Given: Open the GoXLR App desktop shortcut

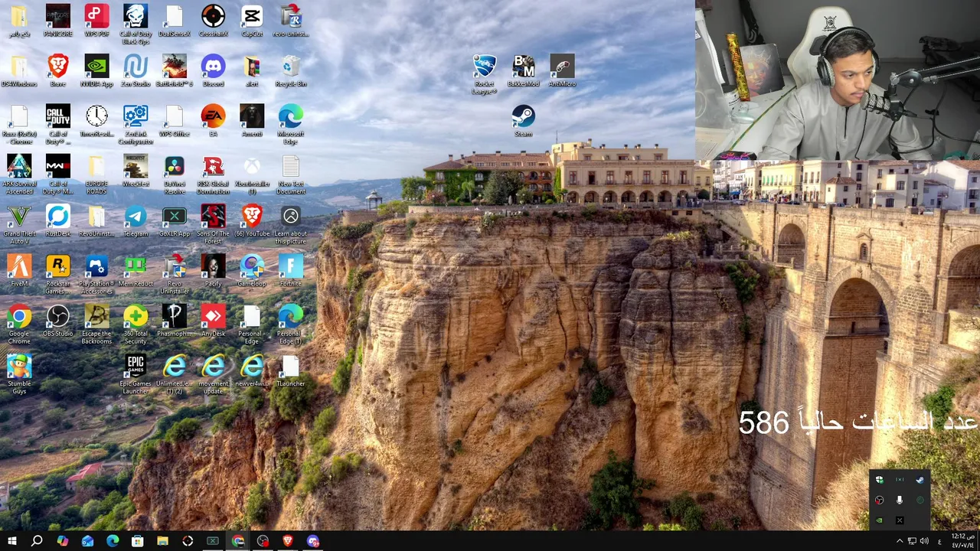Looking at the screenshot, I should [x=175, y=220].
